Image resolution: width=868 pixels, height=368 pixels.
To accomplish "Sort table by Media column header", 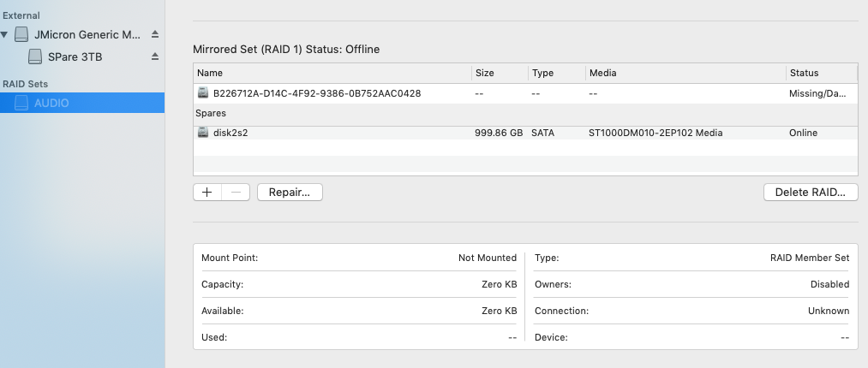I will click(x=685, y=74).
